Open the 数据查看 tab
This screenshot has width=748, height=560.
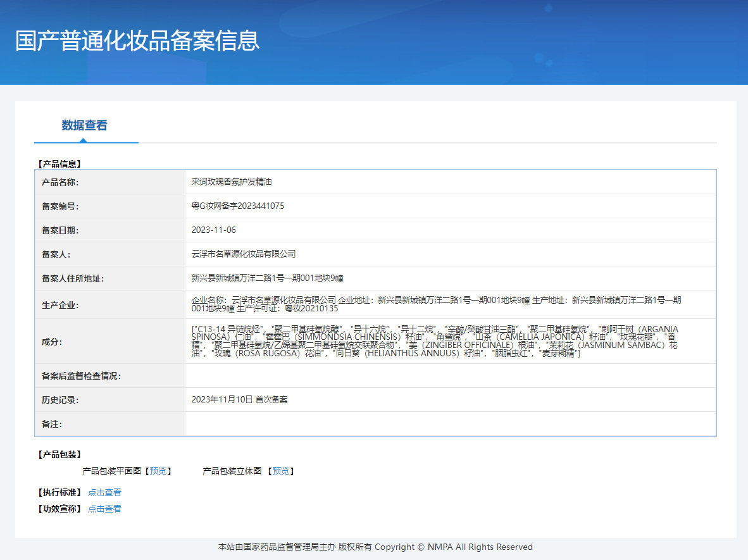coord(84,125)
